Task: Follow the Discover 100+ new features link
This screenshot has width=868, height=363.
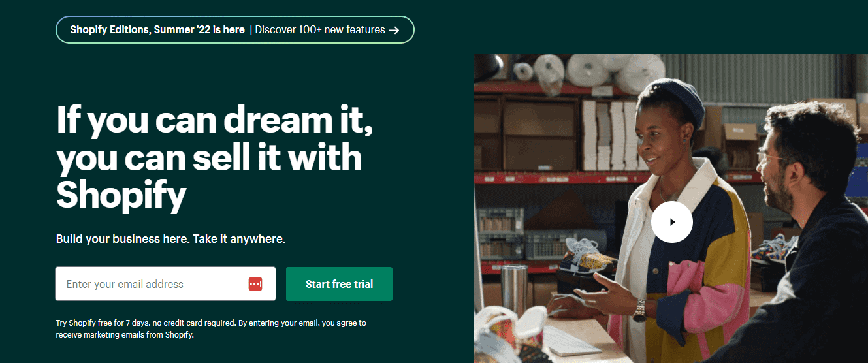Action: (x=320, y=29)
